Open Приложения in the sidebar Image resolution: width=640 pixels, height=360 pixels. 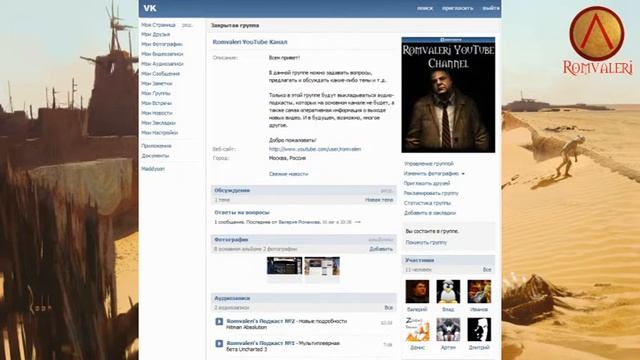pos(156,146)
